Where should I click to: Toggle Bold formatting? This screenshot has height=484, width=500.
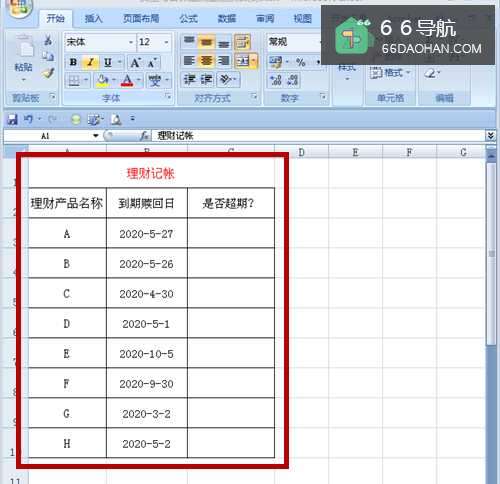point(73,62)
